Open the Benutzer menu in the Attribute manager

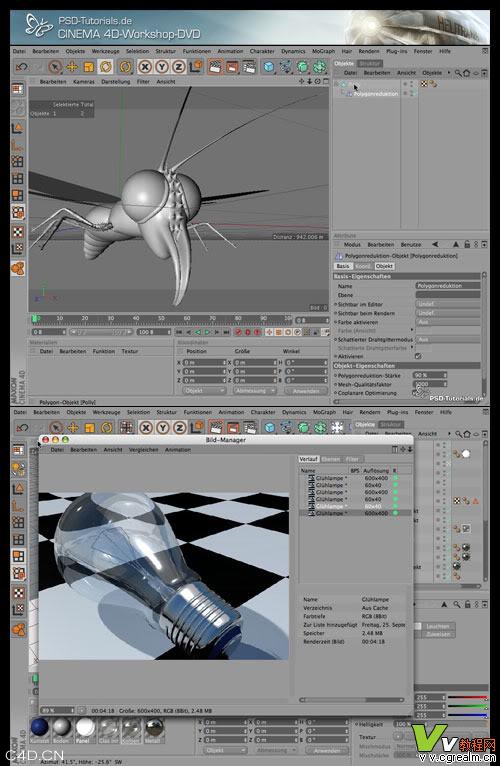click(x=411, y=244)
